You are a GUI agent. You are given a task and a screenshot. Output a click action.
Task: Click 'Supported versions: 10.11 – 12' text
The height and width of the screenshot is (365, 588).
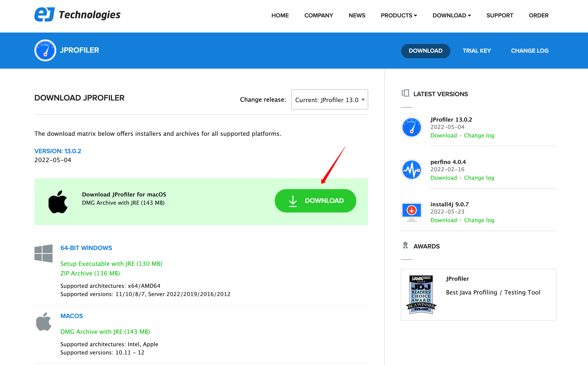[x=102, y=352]
